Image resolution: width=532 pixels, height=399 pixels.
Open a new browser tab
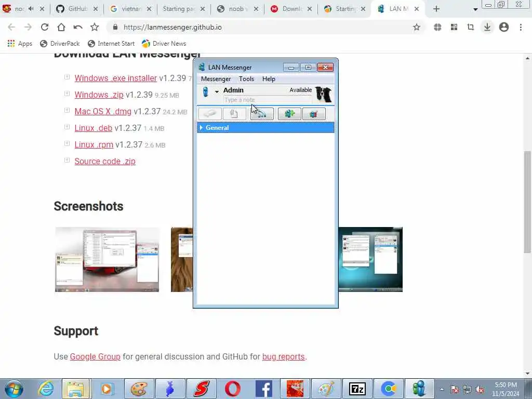point(436,9)
